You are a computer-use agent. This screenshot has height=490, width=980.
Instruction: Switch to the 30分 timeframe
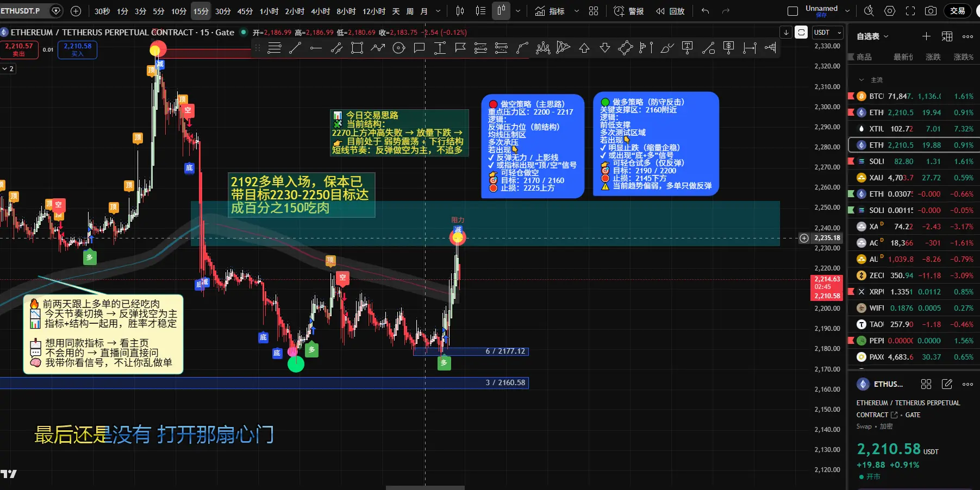point(223,11)
